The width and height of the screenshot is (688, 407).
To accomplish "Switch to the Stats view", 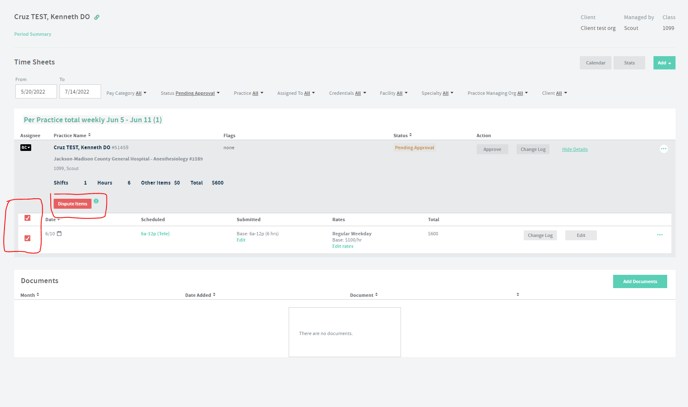I will click(x=629, y=63).
